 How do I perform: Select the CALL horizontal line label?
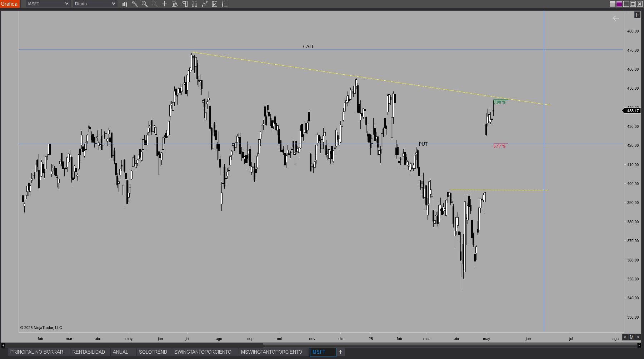[309, 46]
